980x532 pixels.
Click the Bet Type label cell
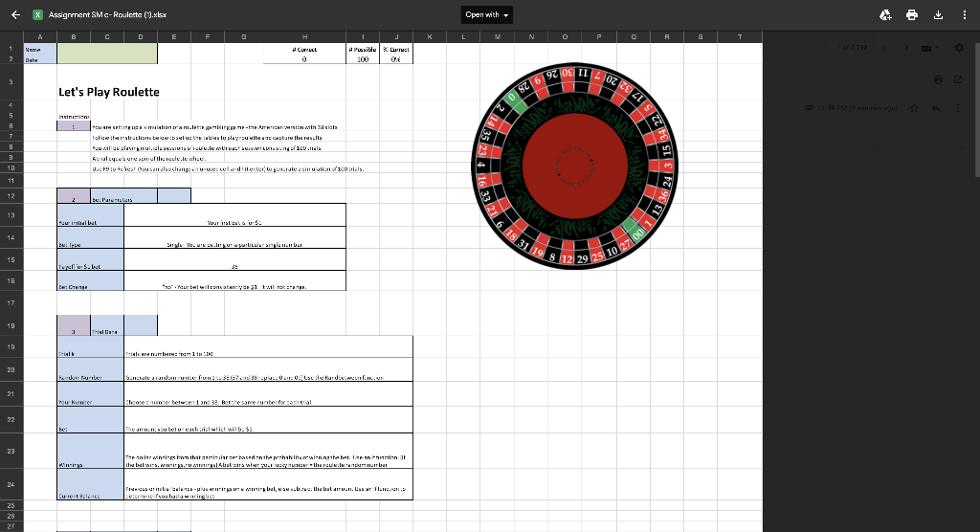tap(90, 237)
